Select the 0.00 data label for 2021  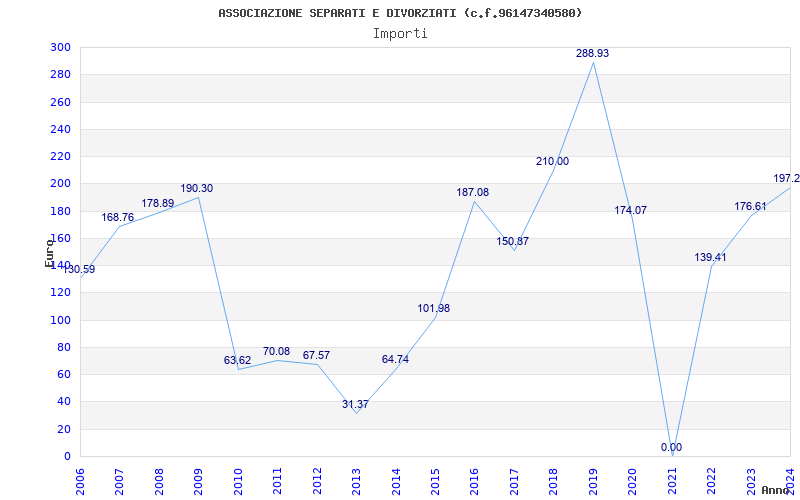pos(671,447)
